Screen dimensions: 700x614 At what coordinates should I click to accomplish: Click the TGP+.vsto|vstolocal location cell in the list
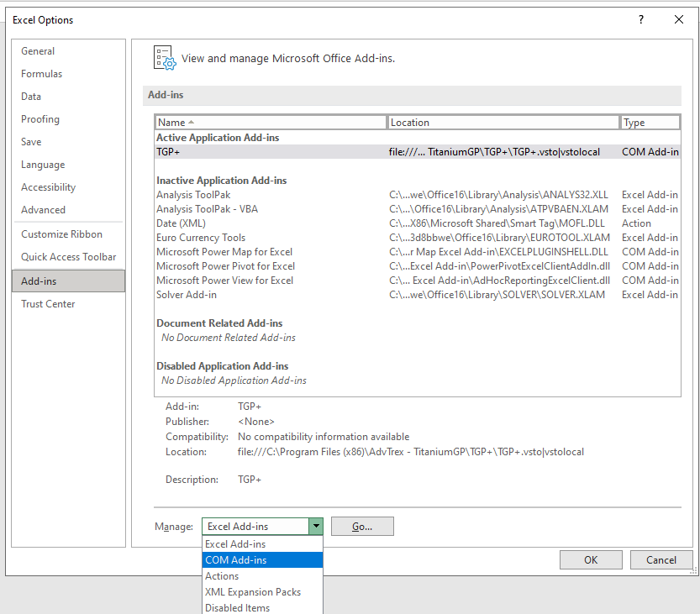(x=494, y=152)
